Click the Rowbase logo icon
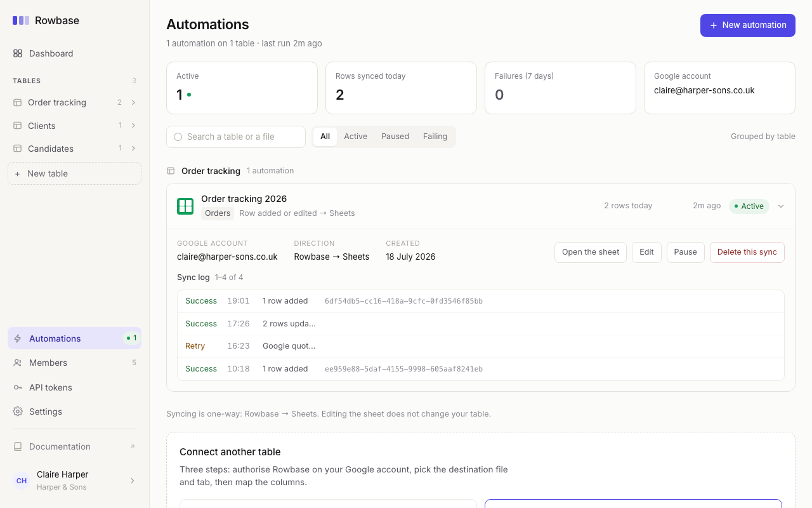 tap(21, 20)
